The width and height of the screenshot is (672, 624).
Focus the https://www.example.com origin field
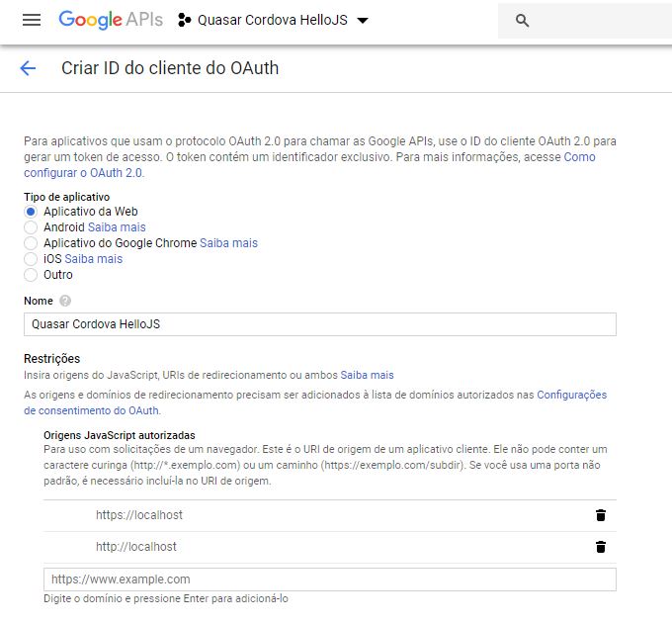coord(329,579)
